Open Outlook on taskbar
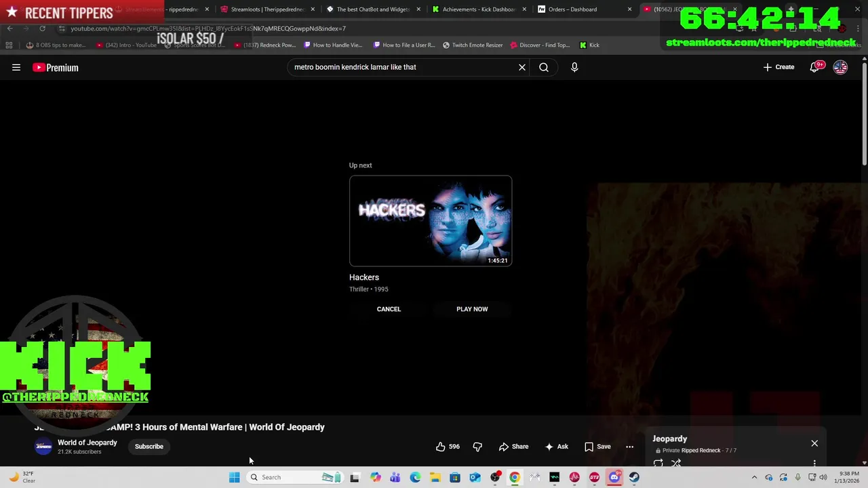 [x=475, y=477]
